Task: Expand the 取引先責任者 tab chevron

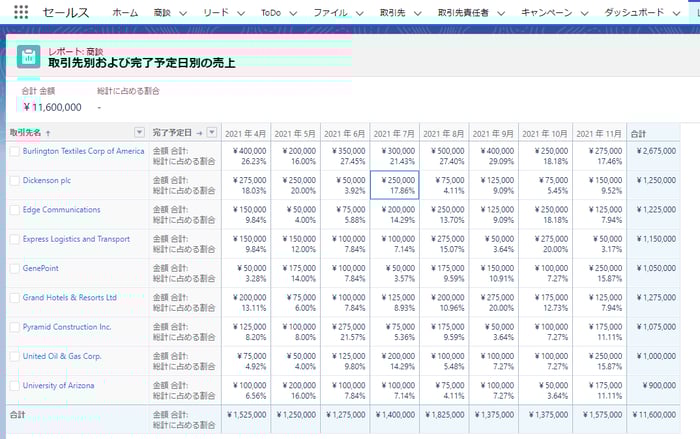Action: [x=501, y=13]
